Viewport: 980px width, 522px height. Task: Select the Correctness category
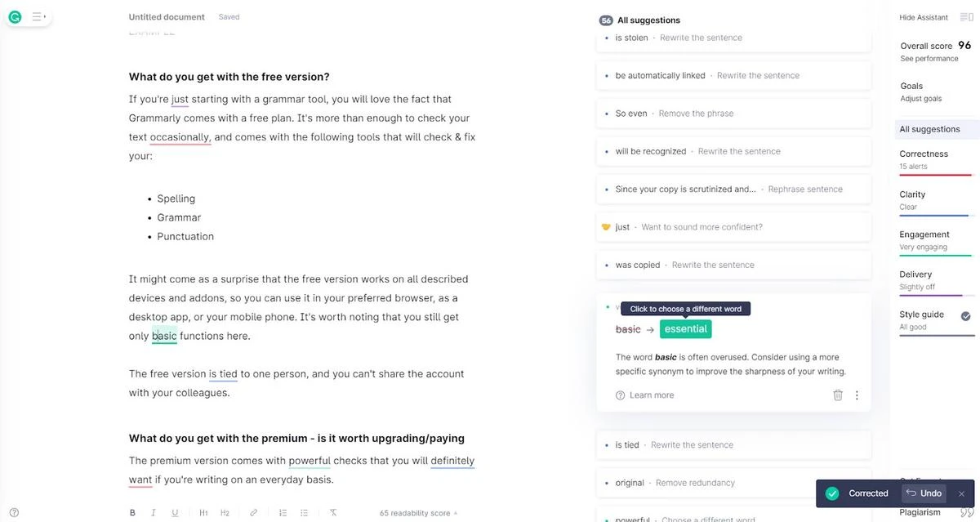pos(935,161)
